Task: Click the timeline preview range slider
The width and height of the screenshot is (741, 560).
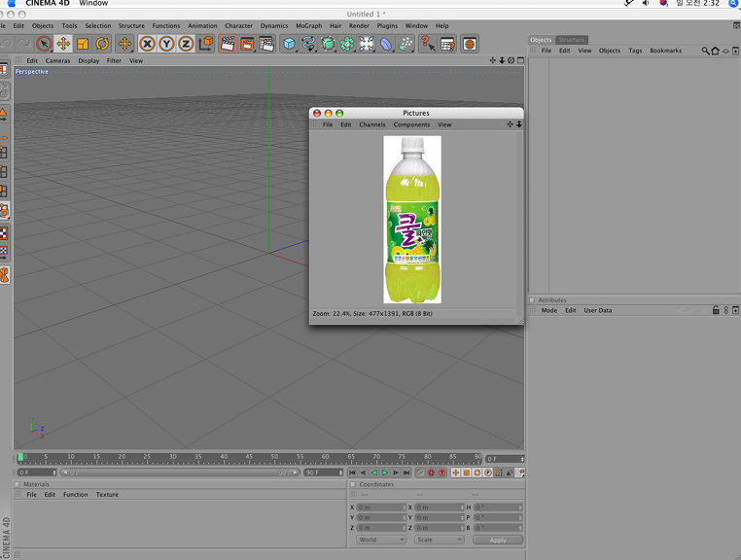Action: pyautogui.click(x=180, y=472)
